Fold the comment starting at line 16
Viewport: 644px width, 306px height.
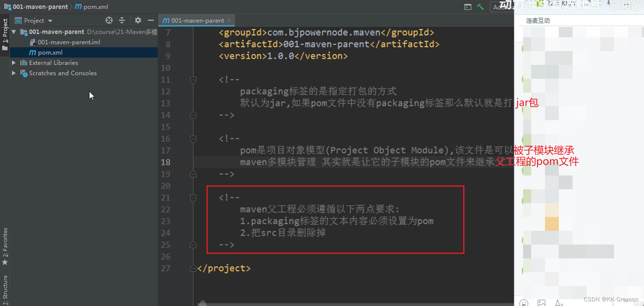pyautogui.click(x=193, y=139)
